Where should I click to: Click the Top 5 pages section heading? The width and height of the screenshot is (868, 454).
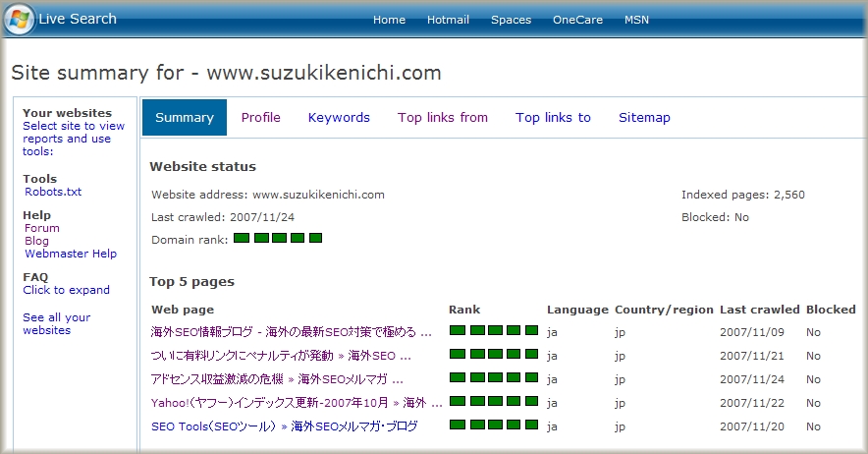coord(191,282)
